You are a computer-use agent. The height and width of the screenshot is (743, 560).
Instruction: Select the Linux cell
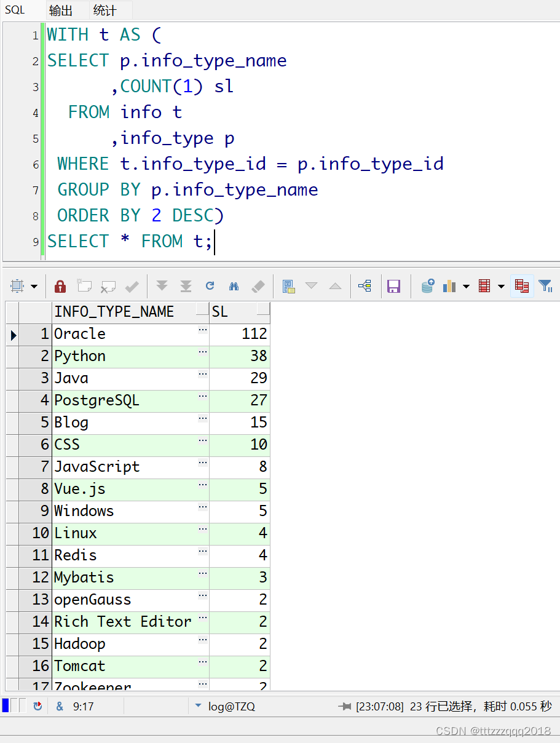click(x=130, y=533)
